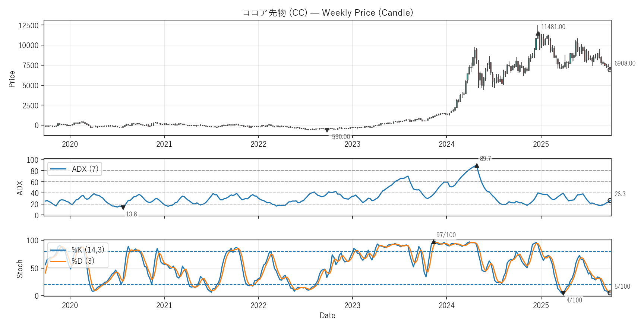This screenshot has width=644, height=327.
Task: Click the blue line swatch in ADX legend
Action: coord(58,169)
